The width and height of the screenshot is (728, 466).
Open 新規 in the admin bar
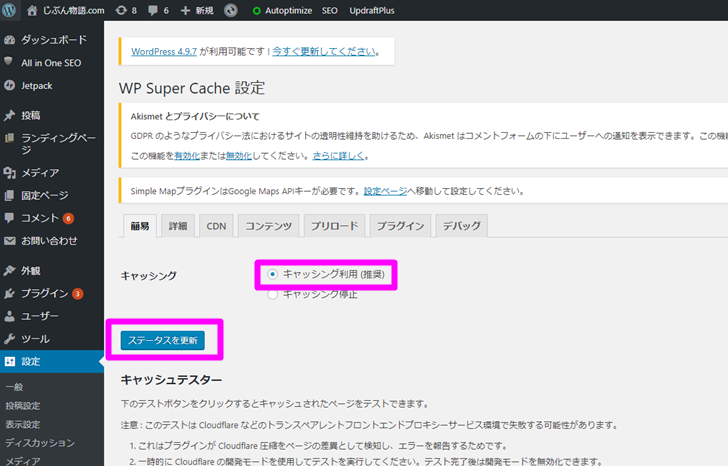pyautogui.click(x=204, y=11)
